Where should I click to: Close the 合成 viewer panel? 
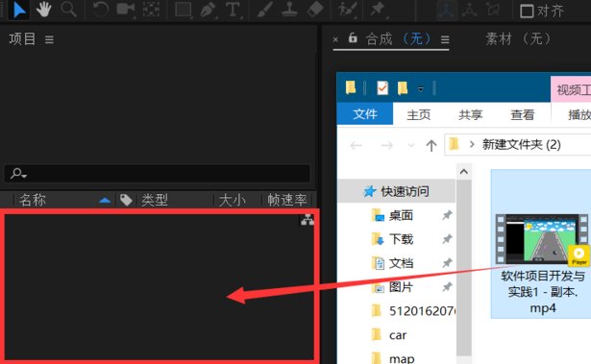335,39
